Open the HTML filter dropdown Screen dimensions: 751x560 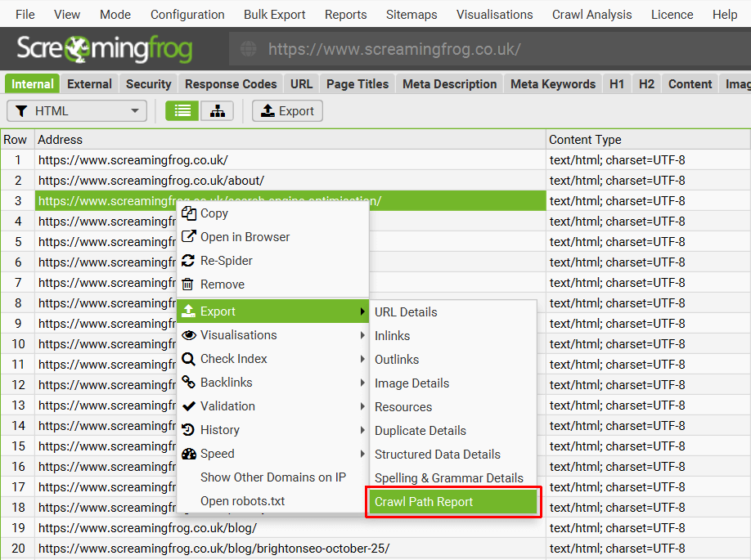(x=77, y=111)
